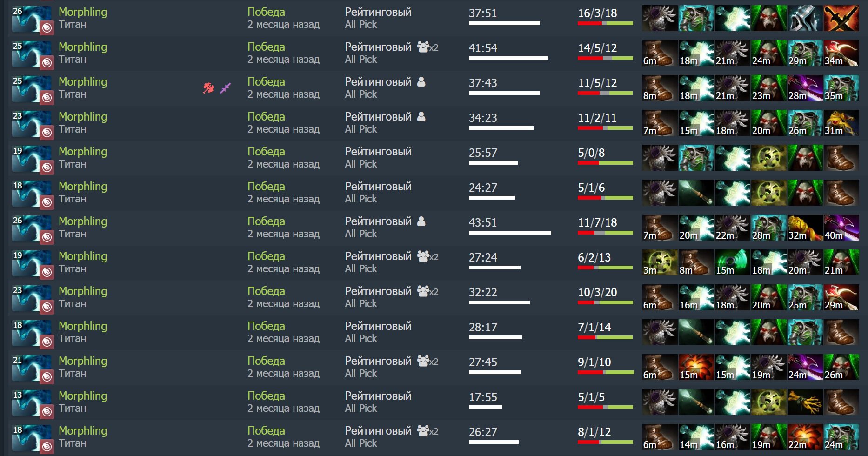Click the 10/3/20 KDA score
The width and height of the screenshot is (868, 456).
(x=597, y=292)
